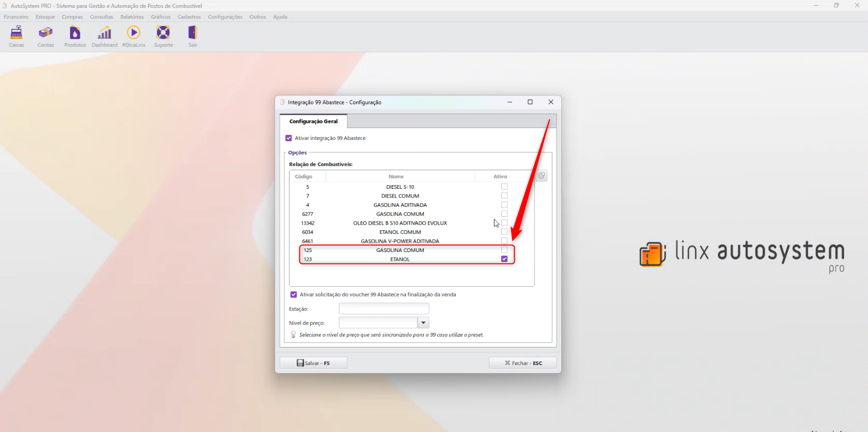Focus the Estação input field
The width and height of the screenshot is (868, 432).
click(x=384, y=309)
